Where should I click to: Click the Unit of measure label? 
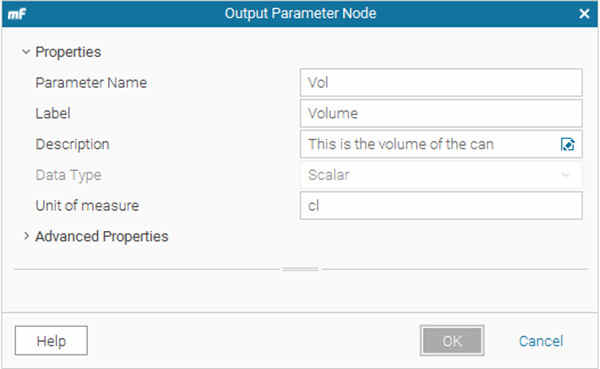87,206
